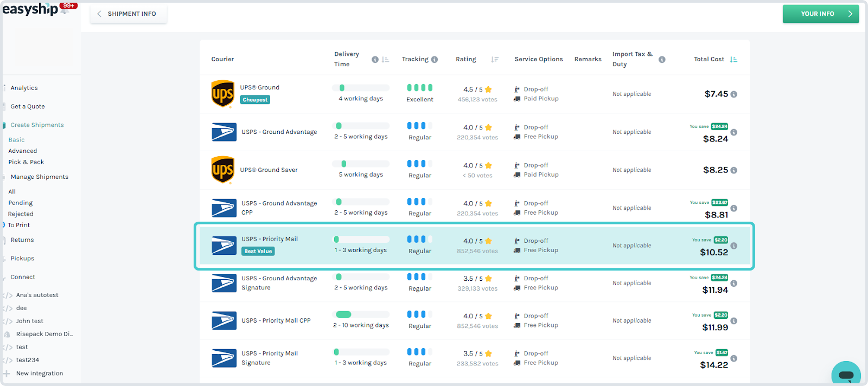
Task: Click the $24.24 savings badge for $8.24
Action: click(x=720, y=127)
